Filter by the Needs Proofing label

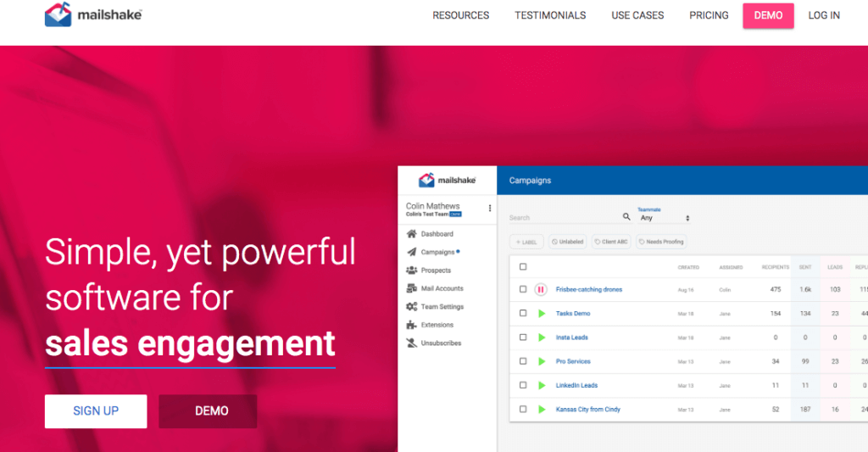[661, 242]
